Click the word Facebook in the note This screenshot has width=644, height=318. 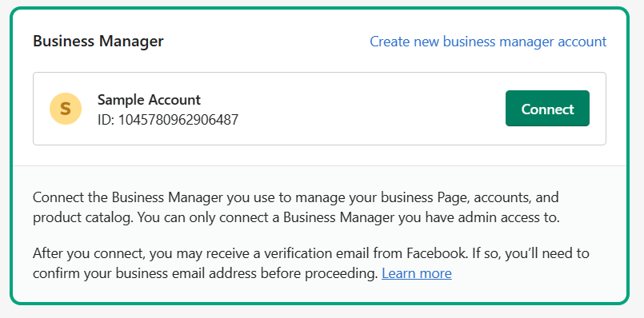point(437,253)
